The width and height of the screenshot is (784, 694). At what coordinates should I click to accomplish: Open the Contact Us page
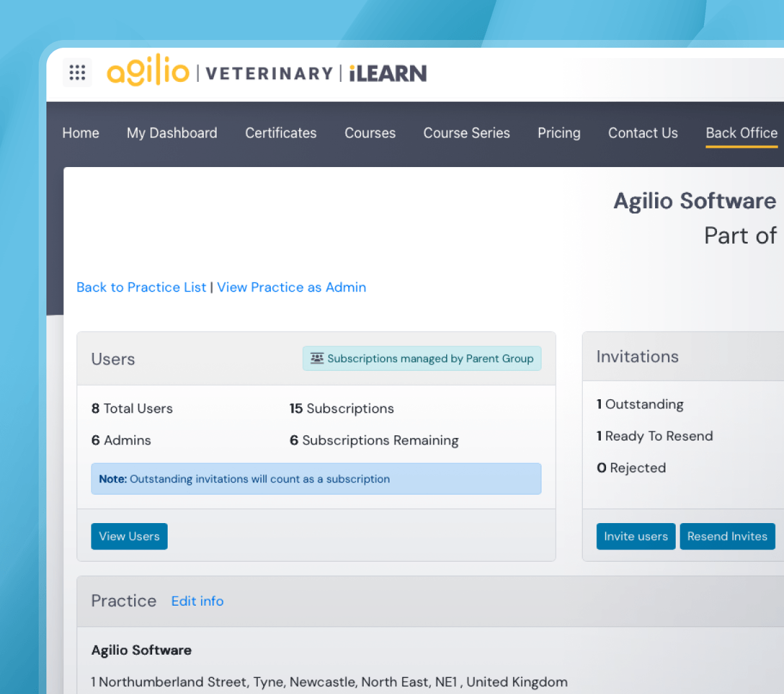pos(643,133)
